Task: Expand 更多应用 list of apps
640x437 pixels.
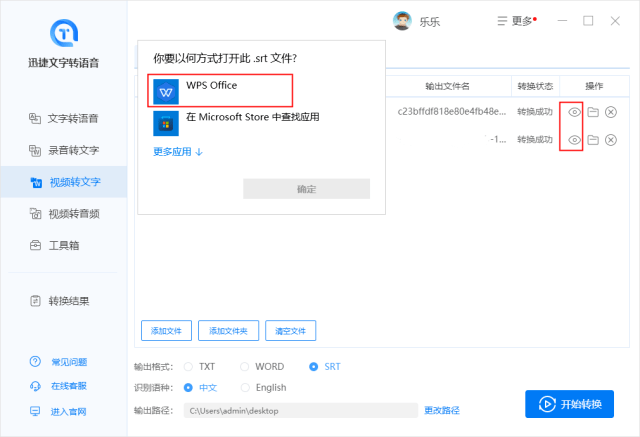Action: [178, 152]
